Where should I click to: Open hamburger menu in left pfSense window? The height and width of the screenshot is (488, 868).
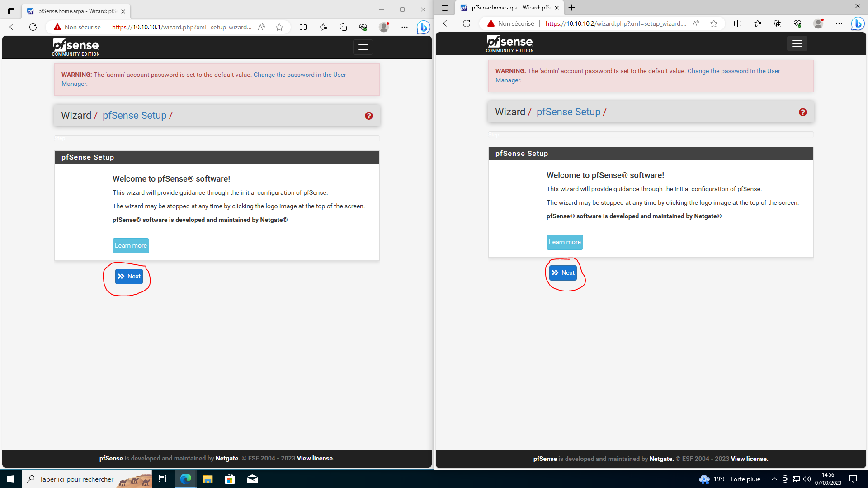(363, 47)
